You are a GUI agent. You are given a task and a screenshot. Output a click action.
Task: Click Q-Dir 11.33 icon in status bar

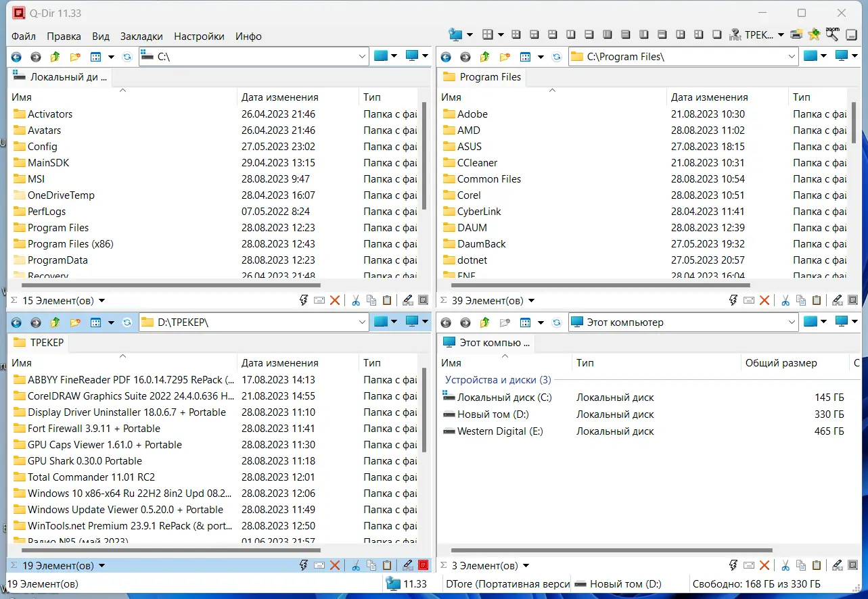tap(406, 584)
